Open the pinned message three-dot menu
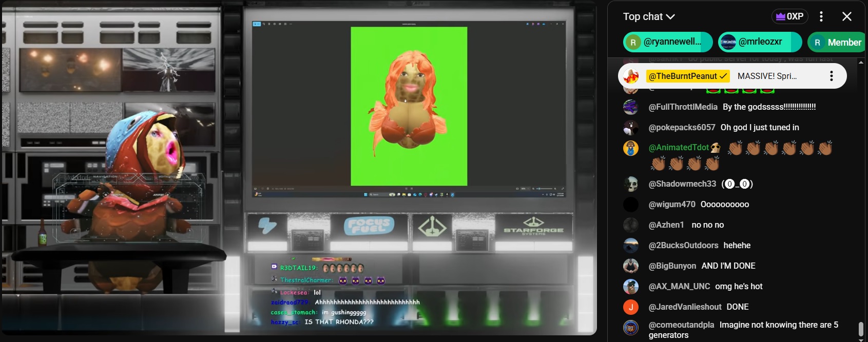868x342 pixels. (831, 76)
